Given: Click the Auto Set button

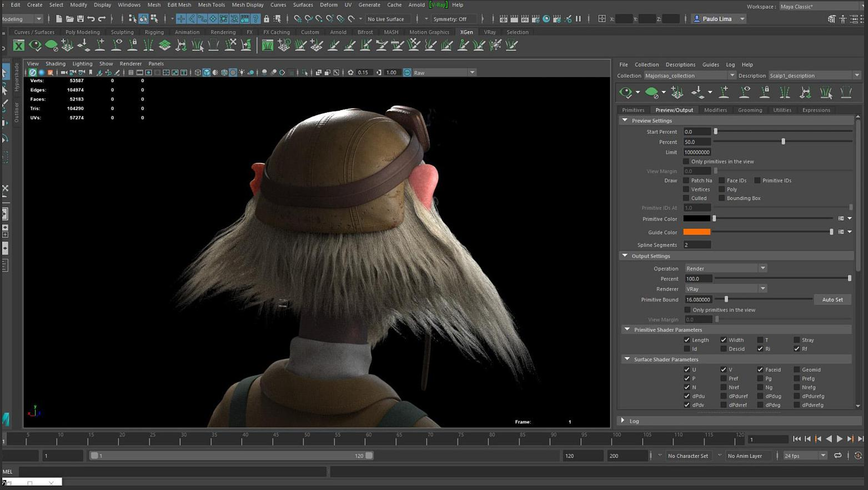Looking at the screenshot, I should 832,300.
